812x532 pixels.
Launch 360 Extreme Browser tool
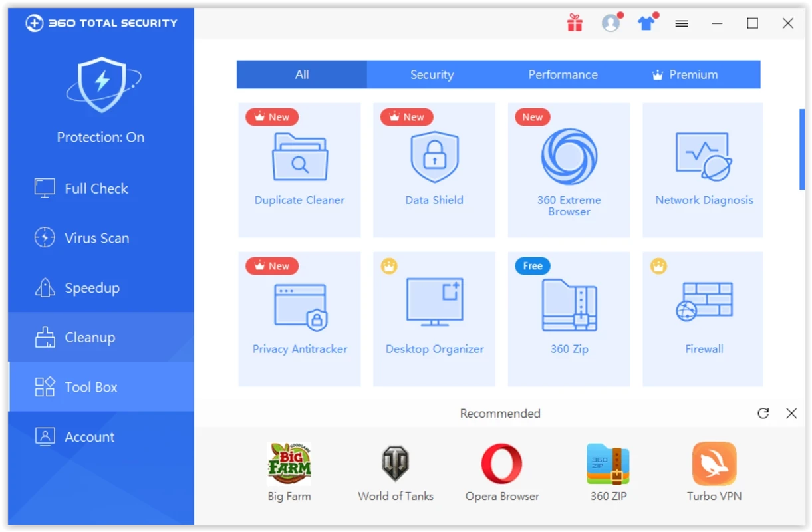point(569,170)
